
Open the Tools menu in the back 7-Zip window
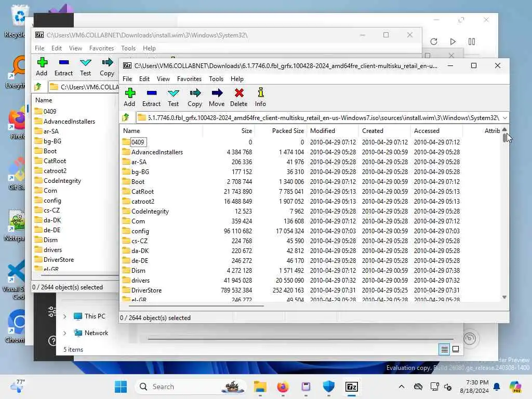click(128, 48)
